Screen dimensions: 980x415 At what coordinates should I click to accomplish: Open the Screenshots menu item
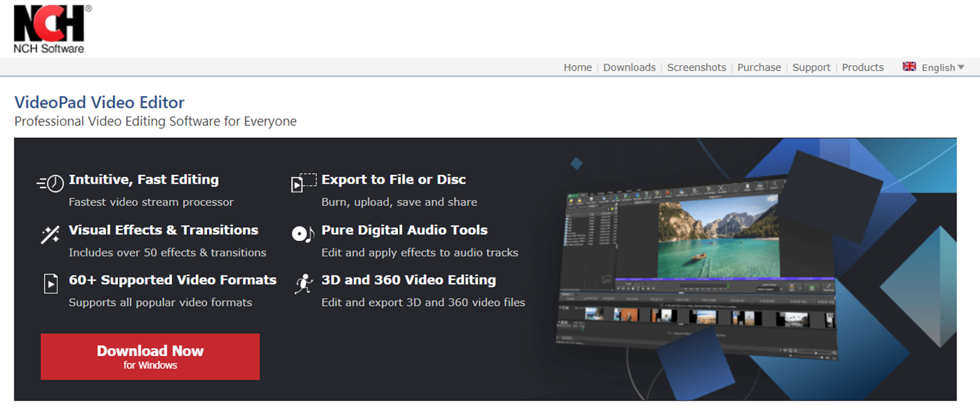pos(696,68)
